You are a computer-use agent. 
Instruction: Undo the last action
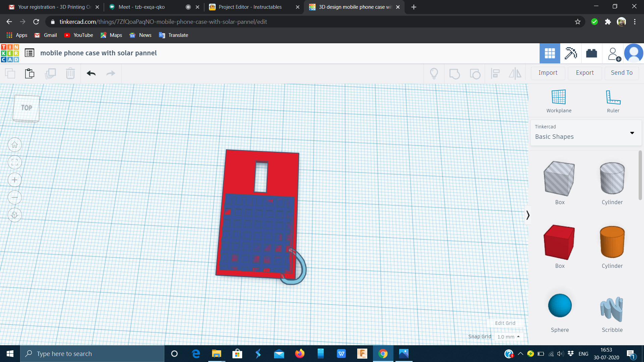coord(91,73)
